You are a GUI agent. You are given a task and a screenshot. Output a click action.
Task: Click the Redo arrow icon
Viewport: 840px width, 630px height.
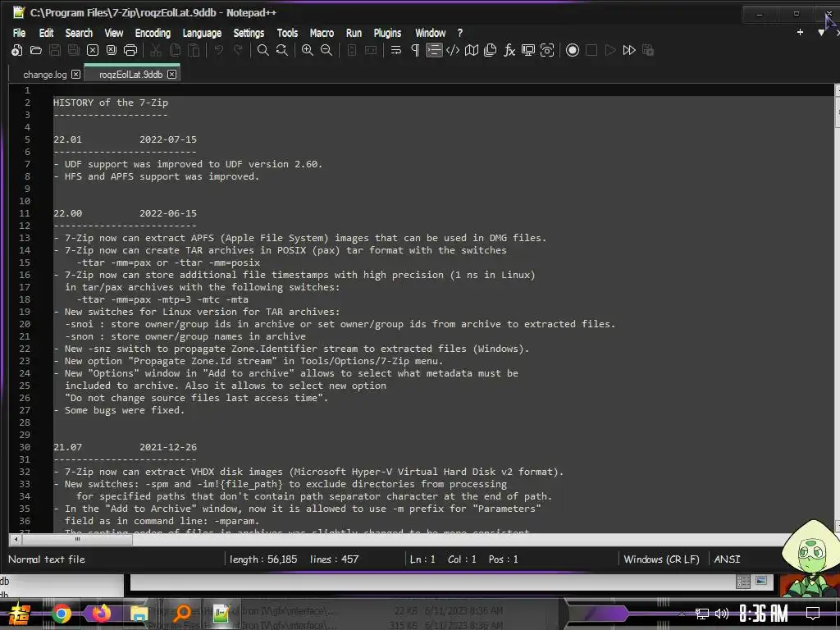(x=238, y=50)
